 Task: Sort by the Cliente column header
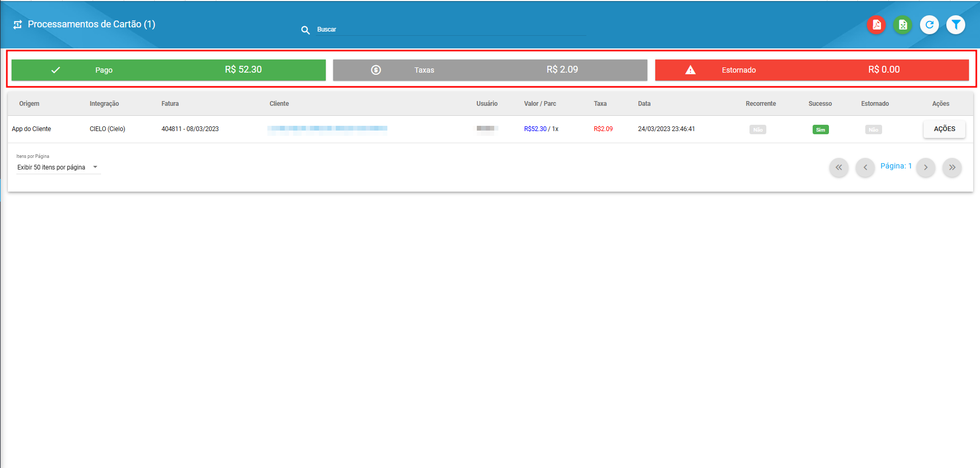coord(279,104)
